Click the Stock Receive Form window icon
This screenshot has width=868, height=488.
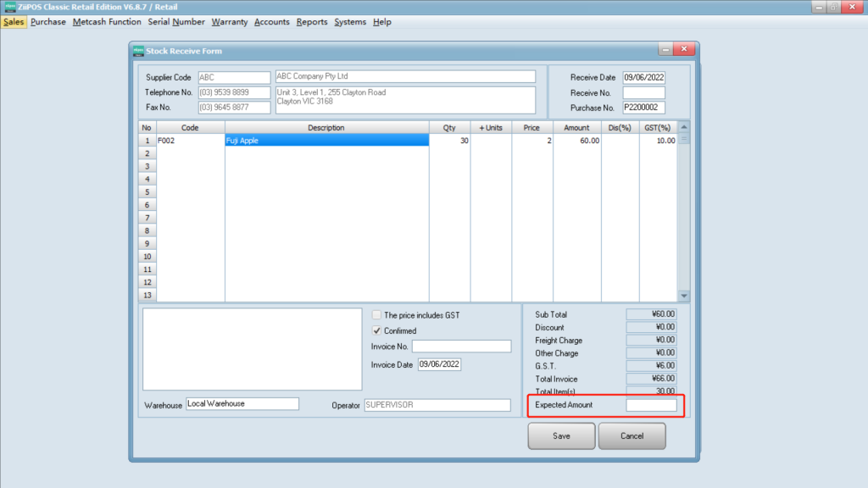coord(139,51)
